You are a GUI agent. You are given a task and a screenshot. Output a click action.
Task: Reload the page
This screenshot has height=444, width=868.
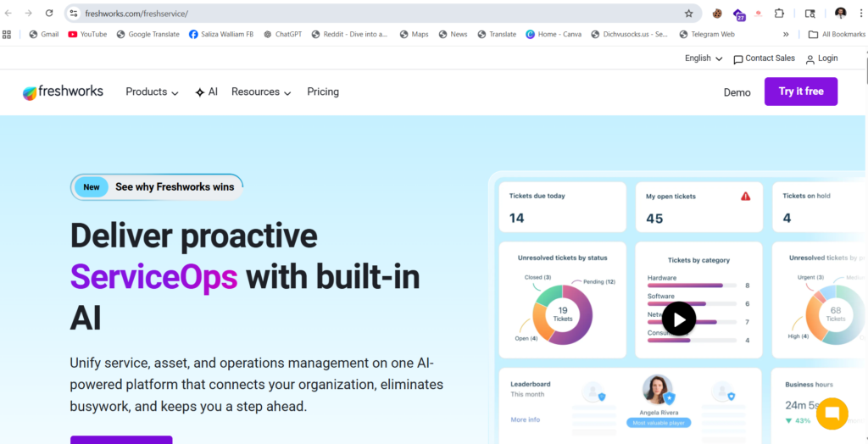pos(49,14)
